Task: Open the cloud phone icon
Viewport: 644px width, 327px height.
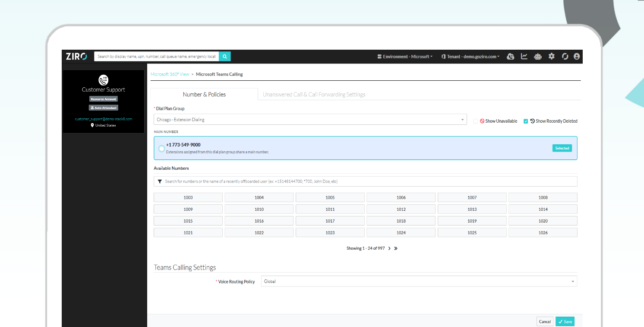Action: (511, 57)
